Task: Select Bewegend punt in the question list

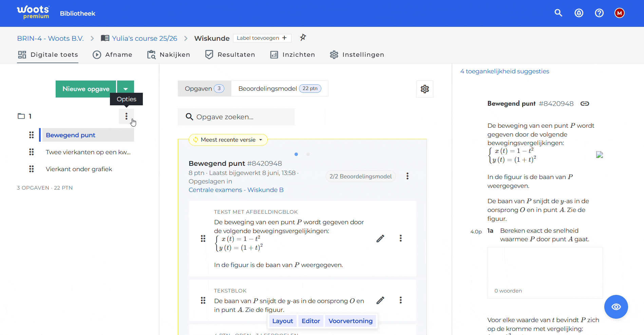Action: [87, 135]
